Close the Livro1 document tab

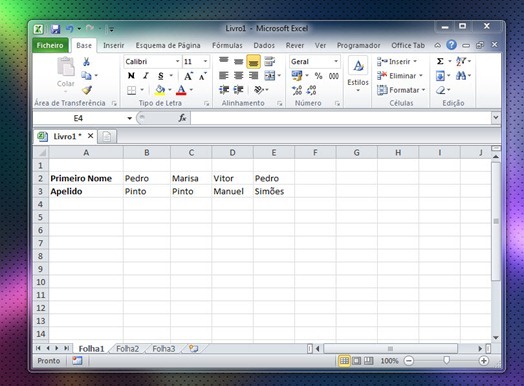[91, 136]
